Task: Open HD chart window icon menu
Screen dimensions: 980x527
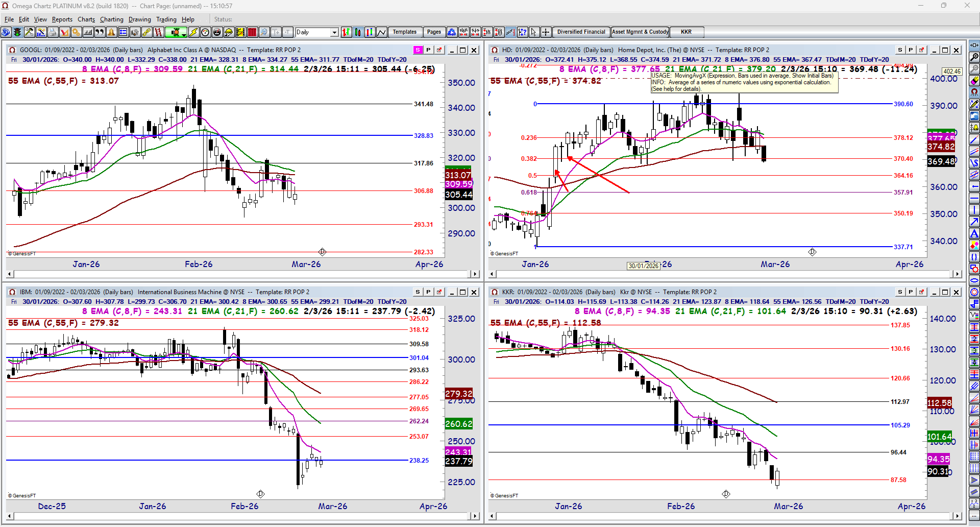Action: [x=494, y=50]
